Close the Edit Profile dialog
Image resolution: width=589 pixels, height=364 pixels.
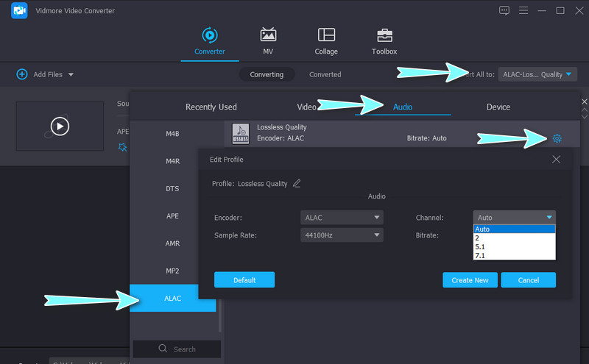pyautogui.click(x=556, y=159)
